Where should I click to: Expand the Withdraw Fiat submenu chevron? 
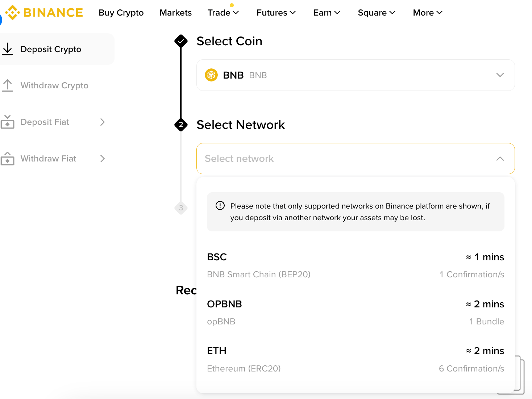103,159
